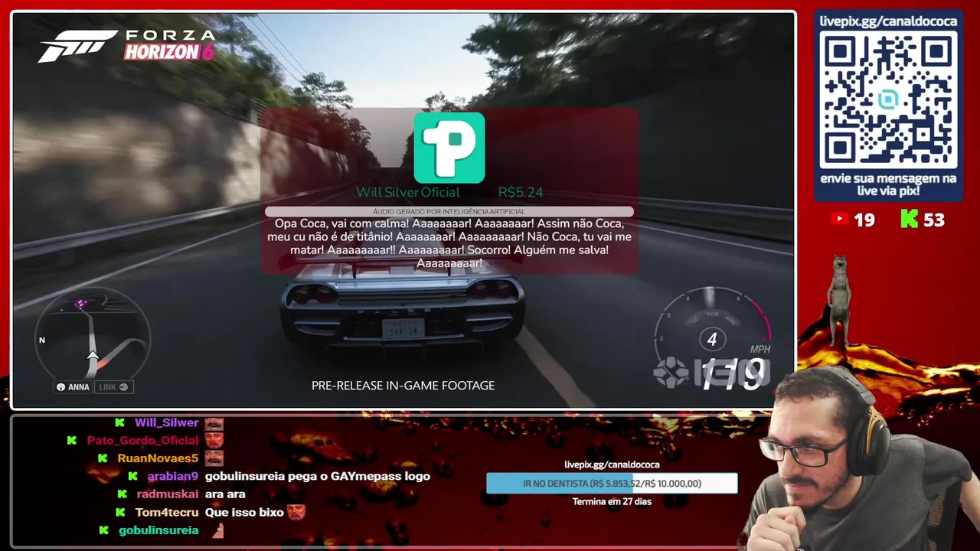Click the username gobulinsureia in chat

click(158, 530)
